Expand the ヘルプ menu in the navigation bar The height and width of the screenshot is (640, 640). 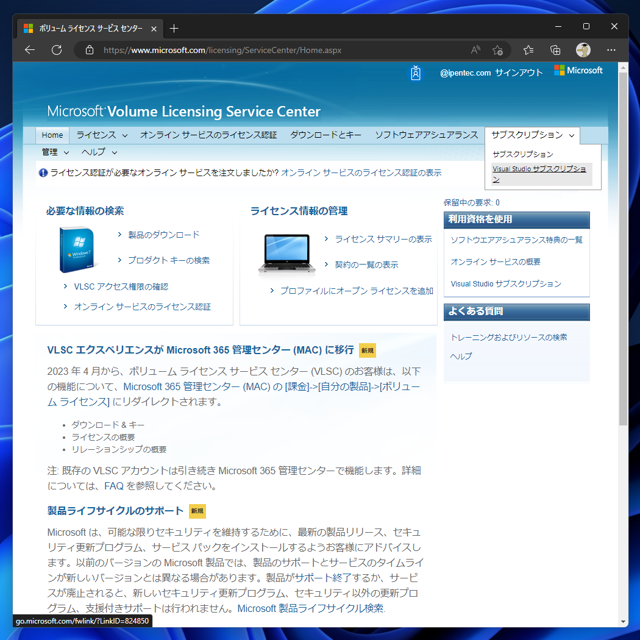tap(99, 152)
